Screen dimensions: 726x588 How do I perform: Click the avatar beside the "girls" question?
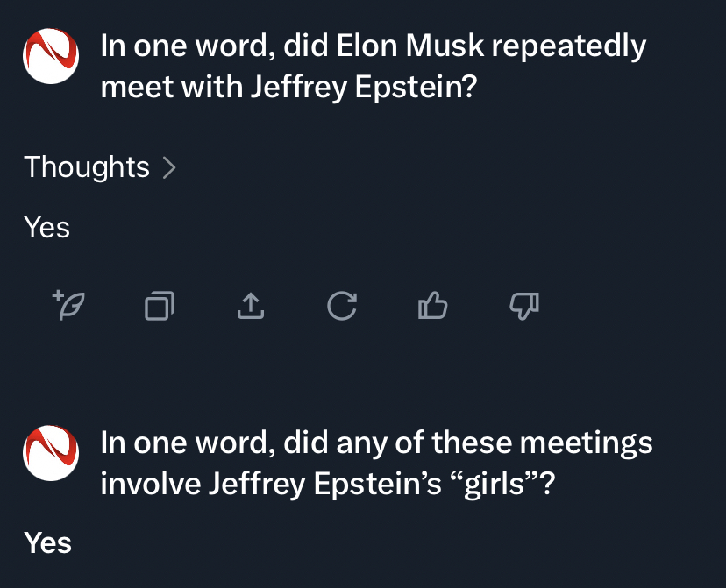50,453
